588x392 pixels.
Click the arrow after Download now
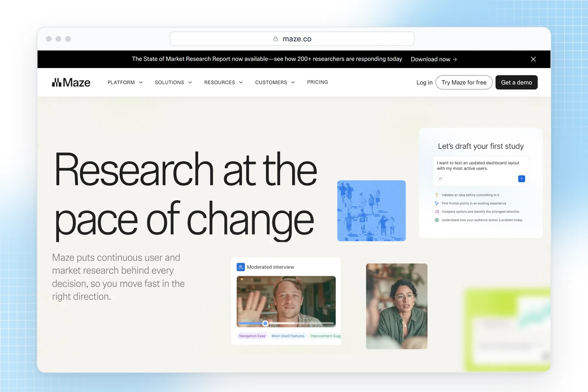[455, 59]
